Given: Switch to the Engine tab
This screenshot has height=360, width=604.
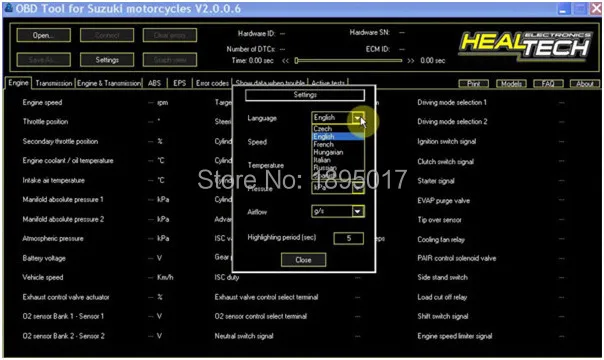Looking at the screenshot, I should tap(18, 83).
